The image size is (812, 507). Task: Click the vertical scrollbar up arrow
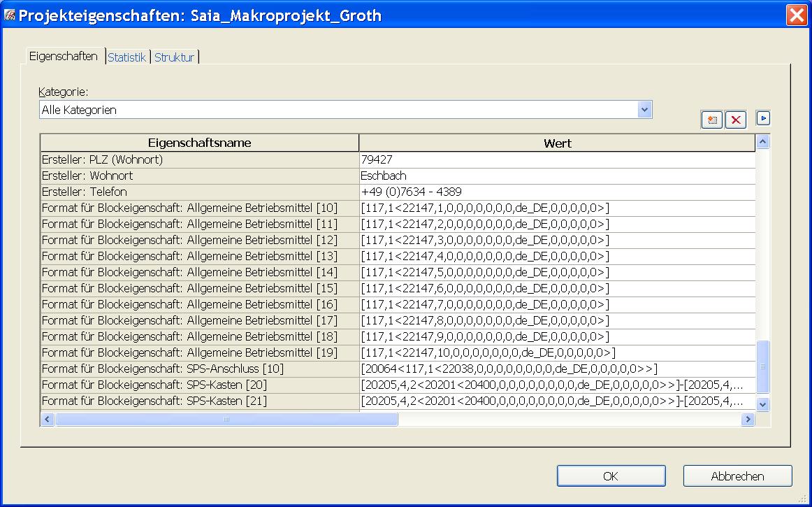tap(762, 143)
